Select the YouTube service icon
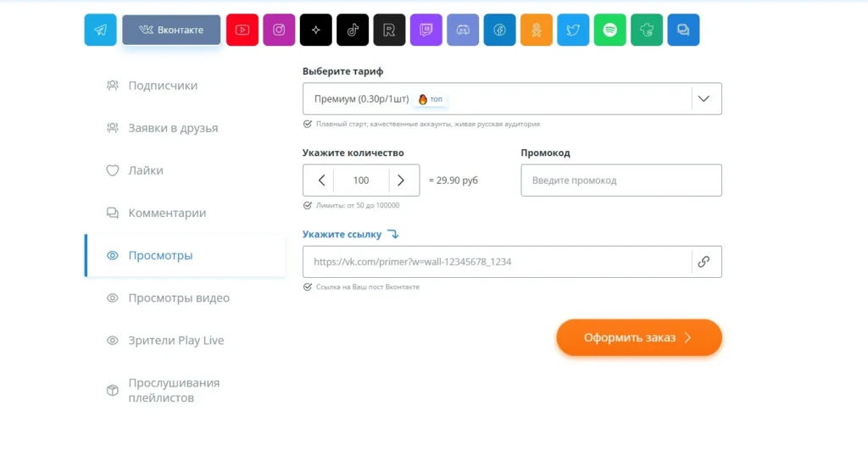The height and width of the screenshot is (450, 868). (242, 30)
